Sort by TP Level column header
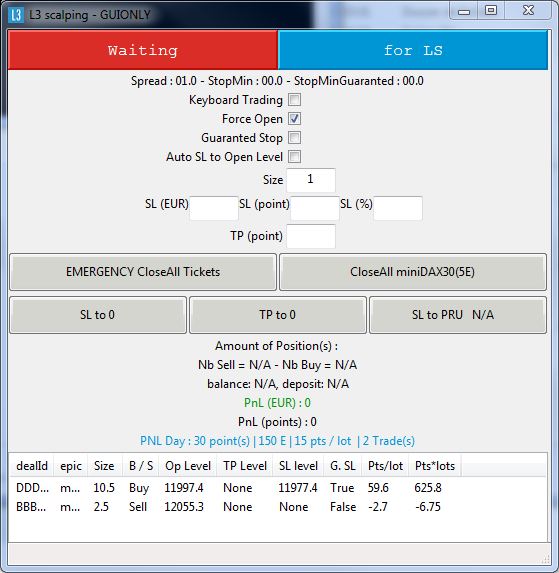The image size is (559, 573). [x=245, y=466]
